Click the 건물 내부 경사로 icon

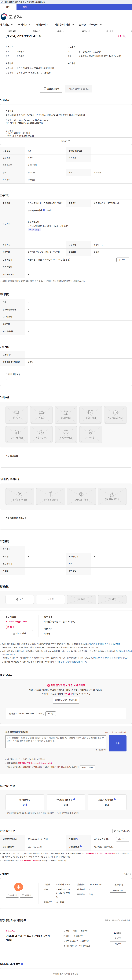(x=112, y=497)
